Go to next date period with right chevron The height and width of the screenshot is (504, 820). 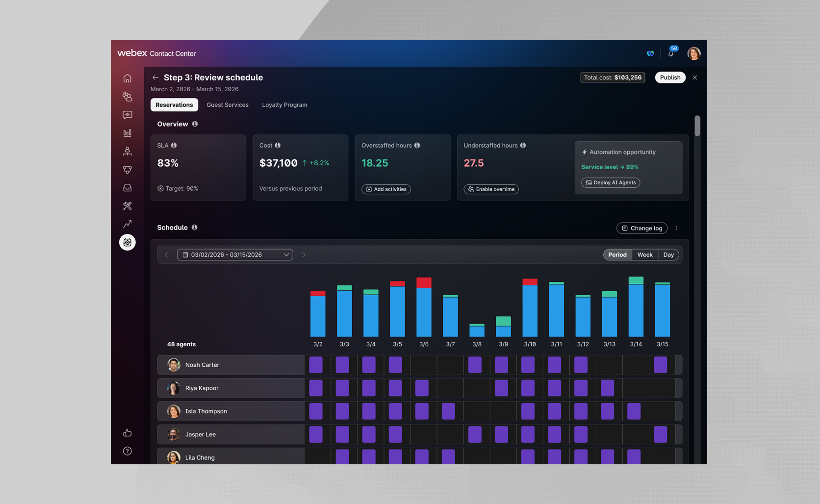tap(304, 255)
